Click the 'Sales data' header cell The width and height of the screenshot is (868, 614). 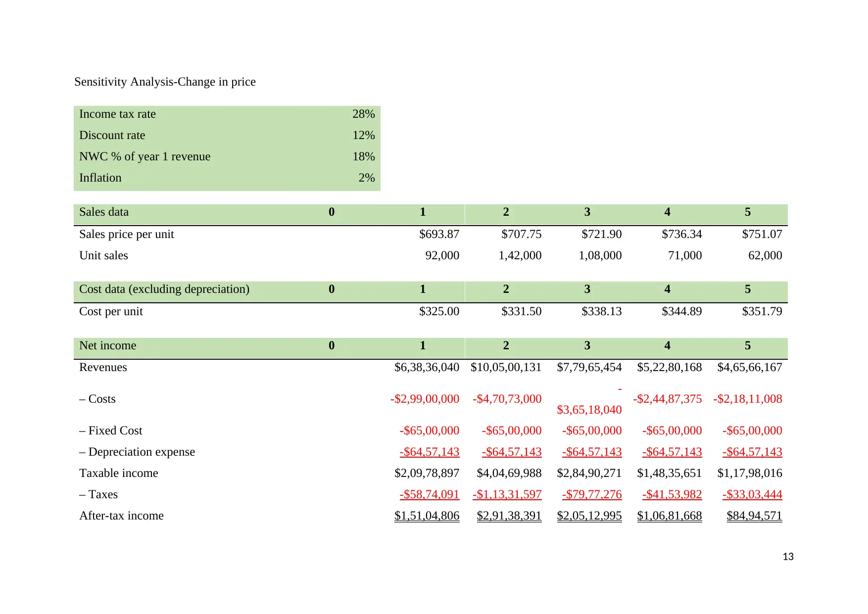click(104, 212)
